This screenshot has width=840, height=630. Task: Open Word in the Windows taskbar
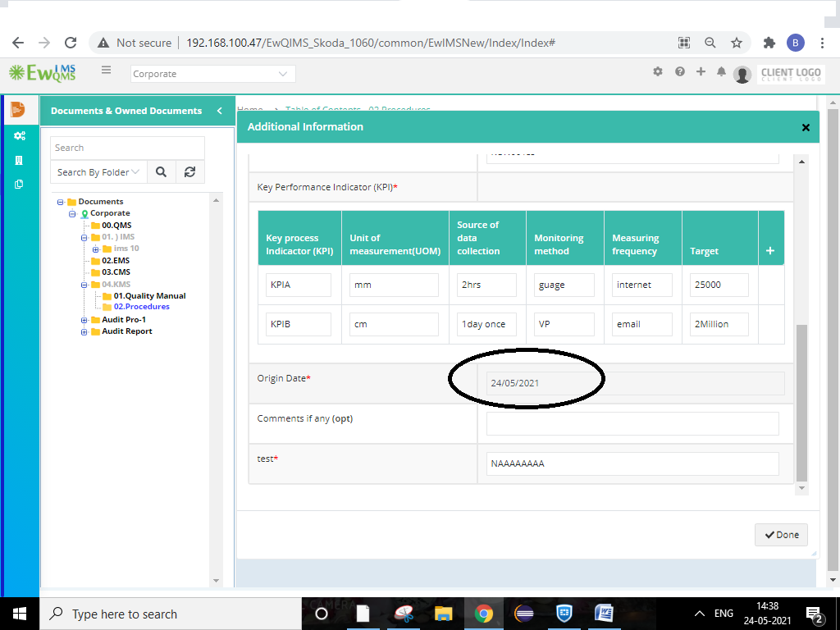tap(604, 614)
